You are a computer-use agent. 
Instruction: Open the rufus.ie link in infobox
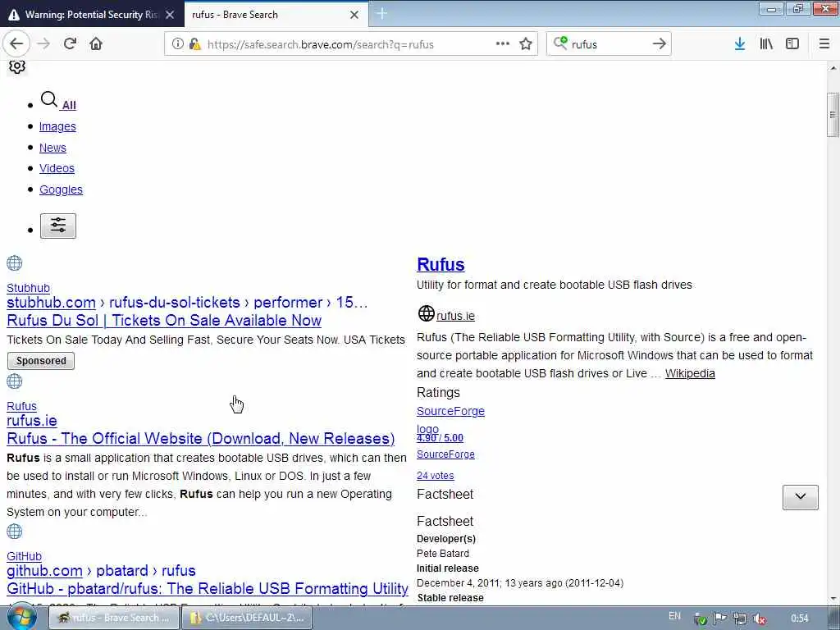click(455, 316)
